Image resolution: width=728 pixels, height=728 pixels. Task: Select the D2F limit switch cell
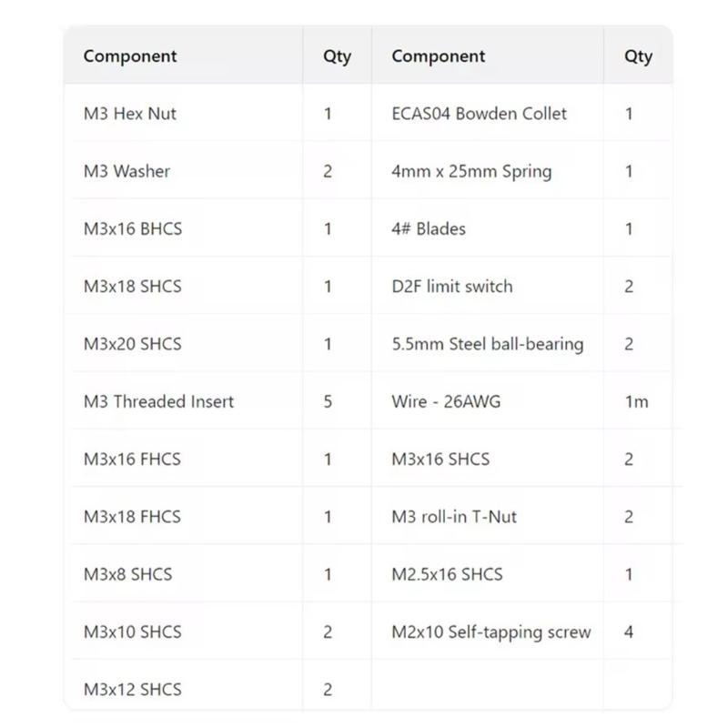pos(452,287)
